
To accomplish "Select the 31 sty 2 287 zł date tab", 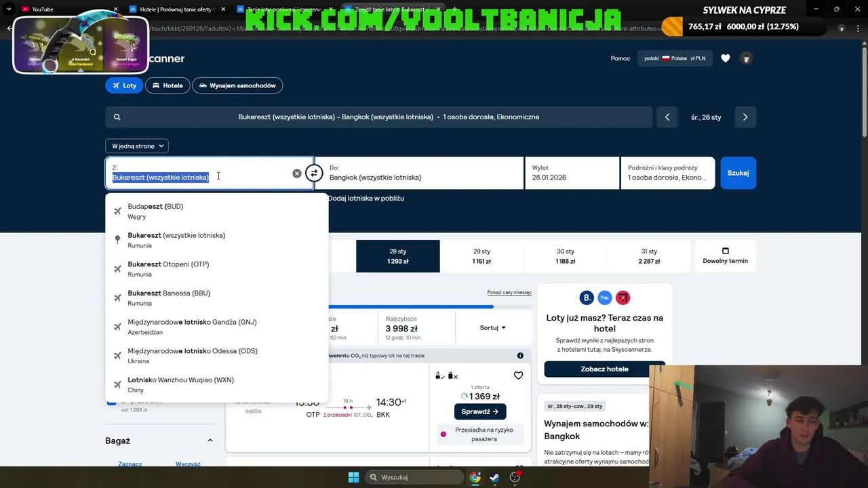I will 649,256.
